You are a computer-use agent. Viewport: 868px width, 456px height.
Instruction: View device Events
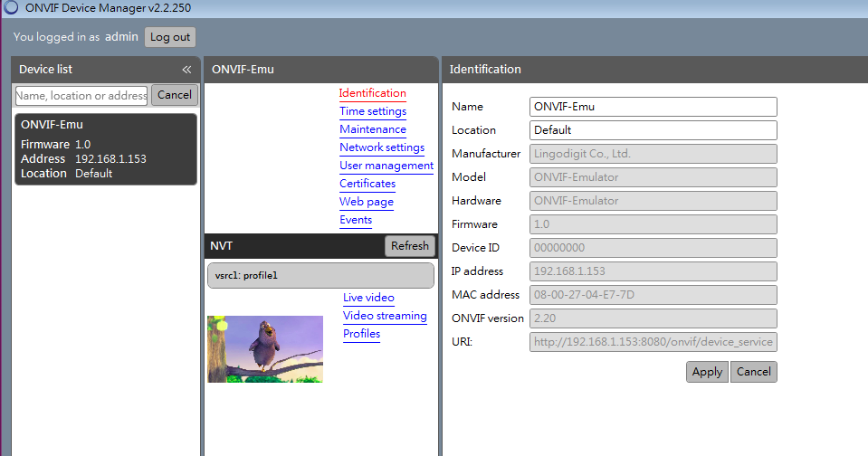[356, 220]
